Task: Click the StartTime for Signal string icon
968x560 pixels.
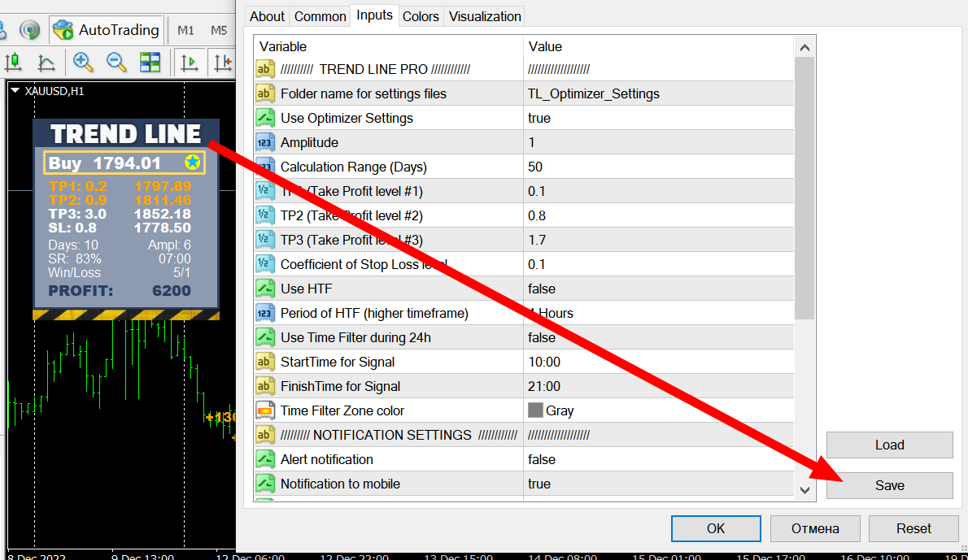Action: tap(265, 362)
